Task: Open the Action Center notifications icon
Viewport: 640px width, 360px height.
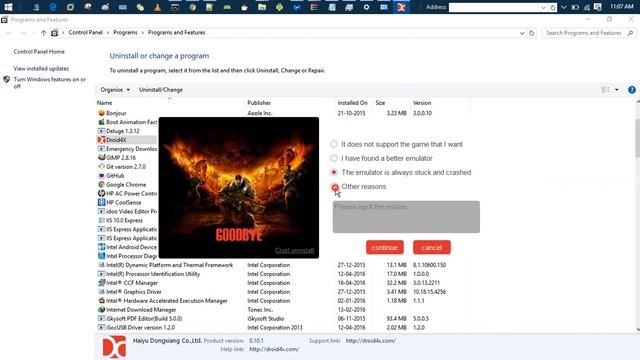Action: (598, 7)
